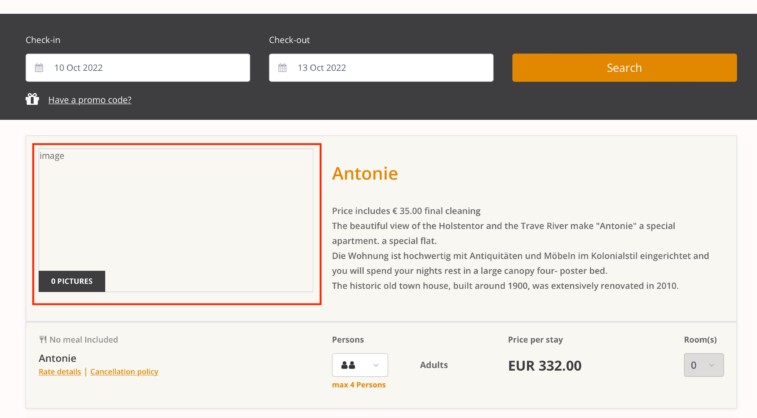Click the Antonie rate name label
The image size is (757, 418).
point(57,358)
